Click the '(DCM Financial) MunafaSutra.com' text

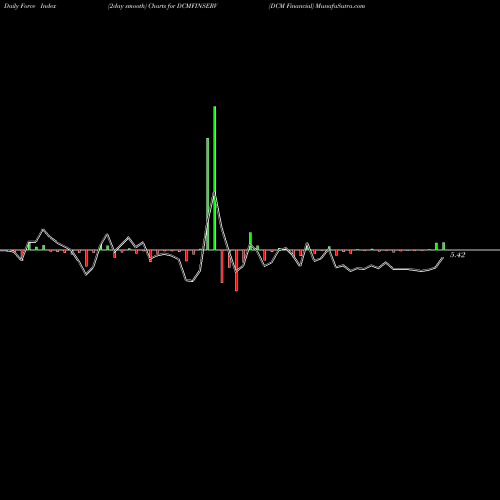(x=317, y=6)
